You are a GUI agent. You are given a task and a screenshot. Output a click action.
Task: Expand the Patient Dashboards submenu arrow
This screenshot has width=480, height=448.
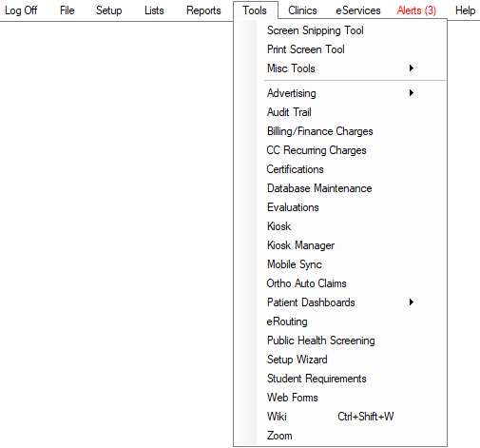[x=412, y=302]
